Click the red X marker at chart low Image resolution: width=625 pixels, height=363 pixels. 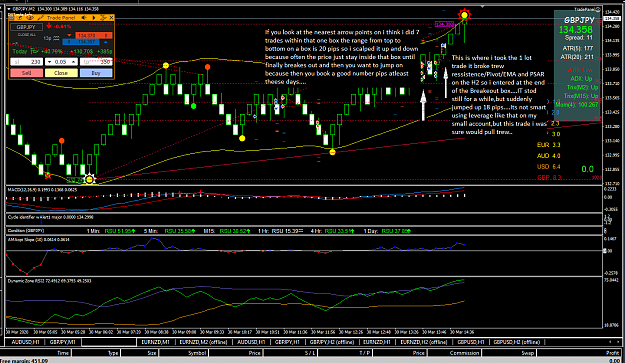48,176
